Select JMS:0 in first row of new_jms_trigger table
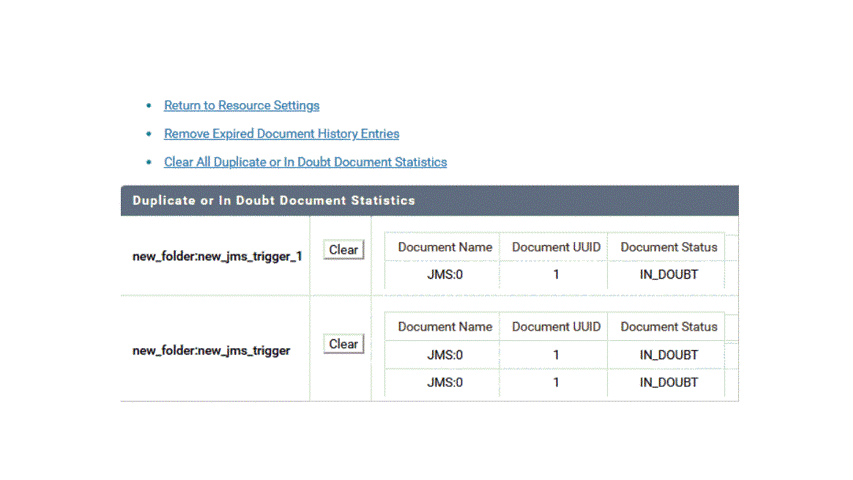Image resolution: width=853 pixels, height=480 pixels. point(445,355)
